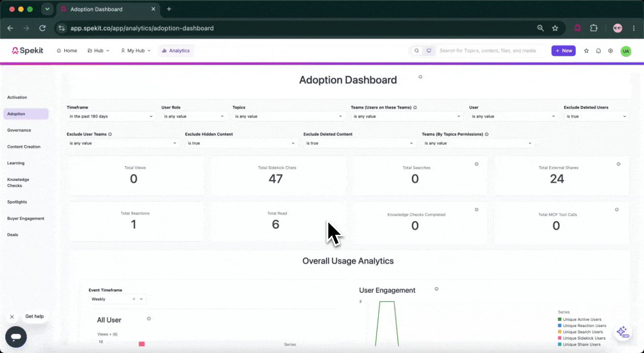Click info icon next to User Engagement
This screenshot has width=644, height=353.
click(436, 289)
